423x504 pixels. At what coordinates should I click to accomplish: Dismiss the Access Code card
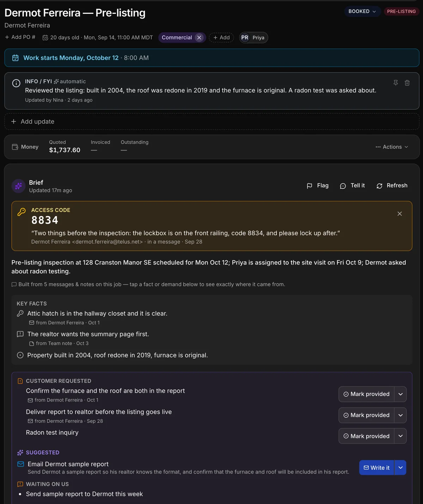(x=400, y=214)
